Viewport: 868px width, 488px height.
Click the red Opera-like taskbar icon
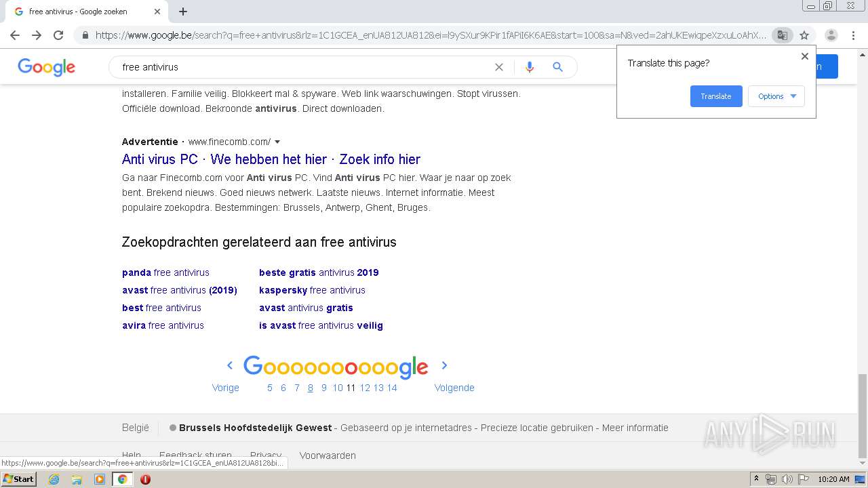pyautogui.click(x=145, y=479)
